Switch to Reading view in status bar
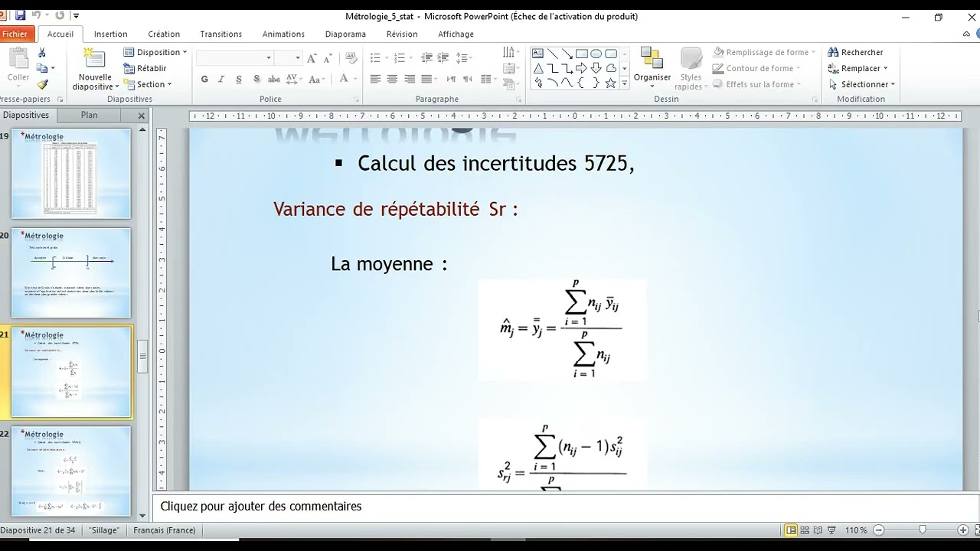 click(818, 530)
